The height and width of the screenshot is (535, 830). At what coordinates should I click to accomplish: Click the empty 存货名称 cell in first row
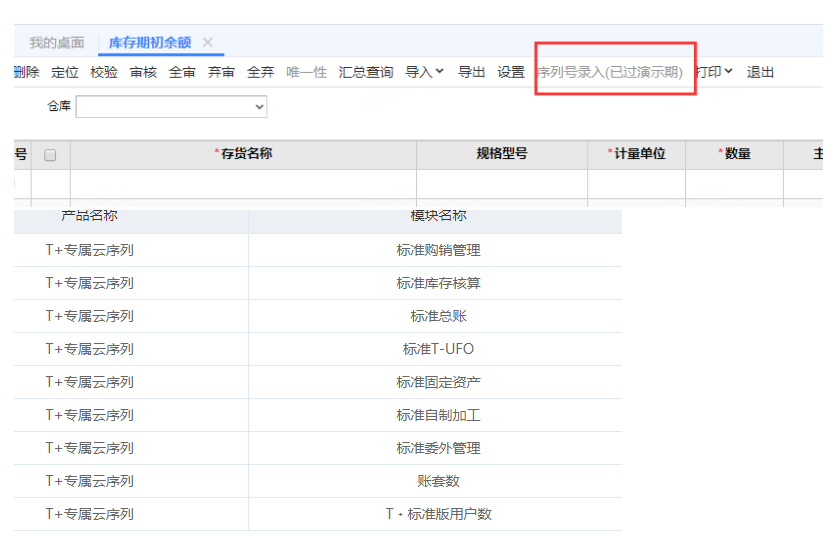coord(243,184)
